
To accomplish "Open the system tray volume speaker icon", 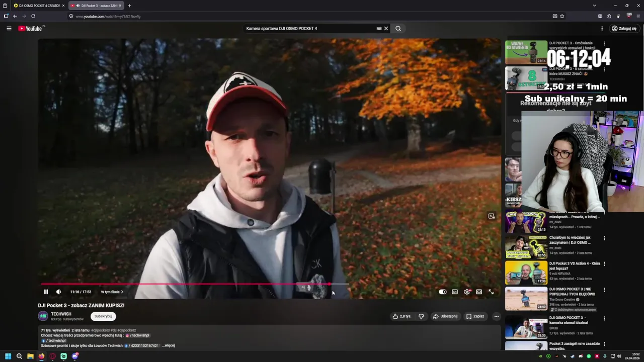I will click(619, 356).
